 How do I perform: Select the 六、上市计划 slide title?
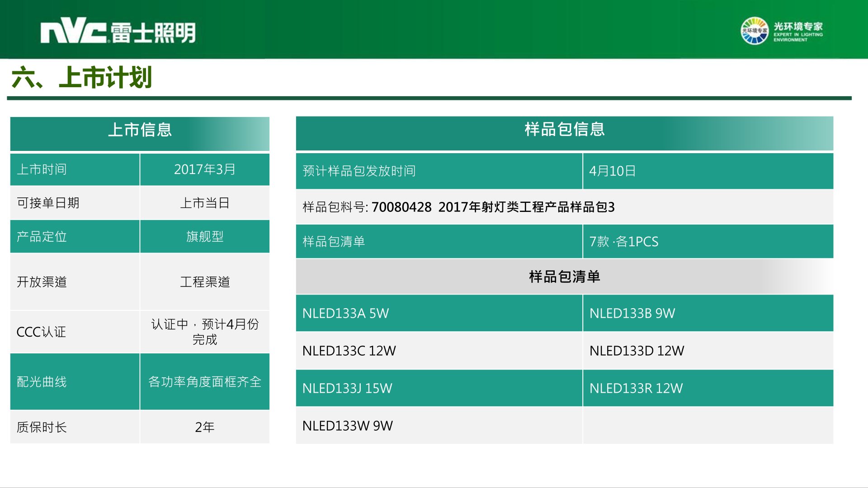pos(82,77)
